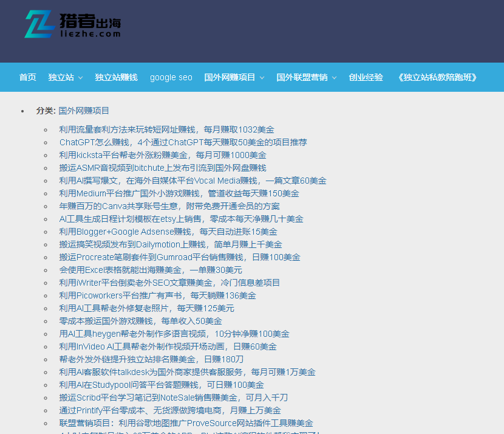
Task: Open the Blogger+Google Adsense赚钱 article
Action: click(x=168, y=232)
